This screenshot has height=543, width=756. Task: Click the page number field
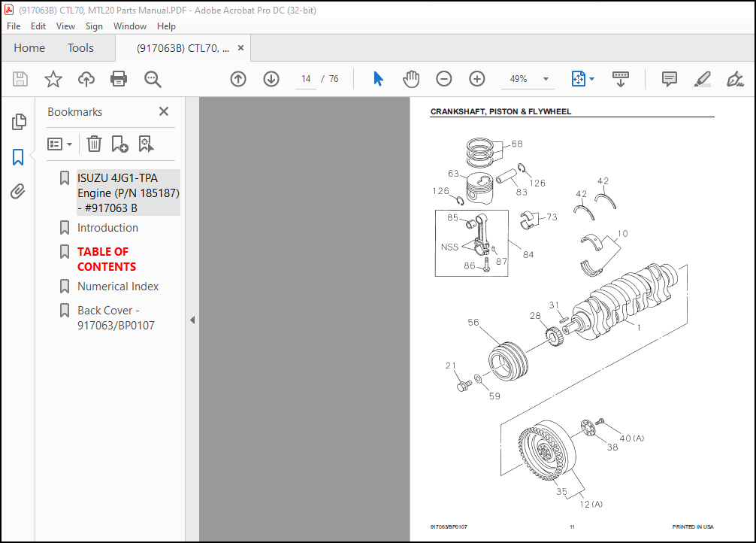pyautogui.click(x=306, y=79)
